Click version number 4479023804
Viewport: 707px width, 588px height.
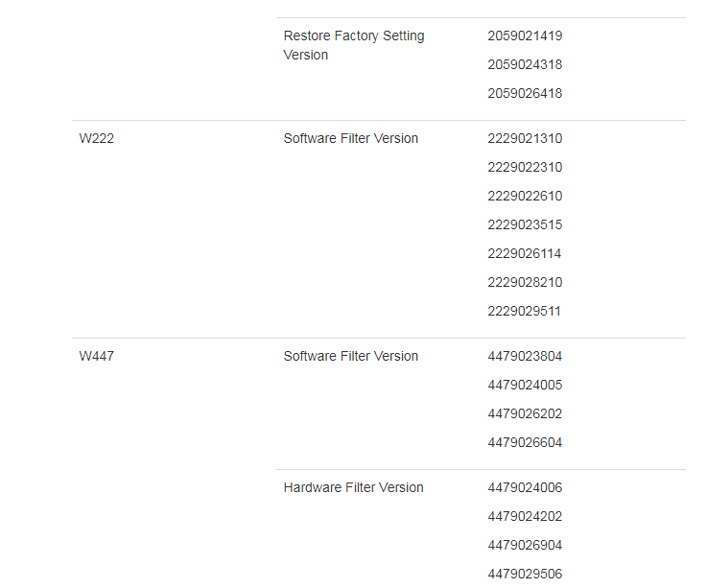pos(525,356)
